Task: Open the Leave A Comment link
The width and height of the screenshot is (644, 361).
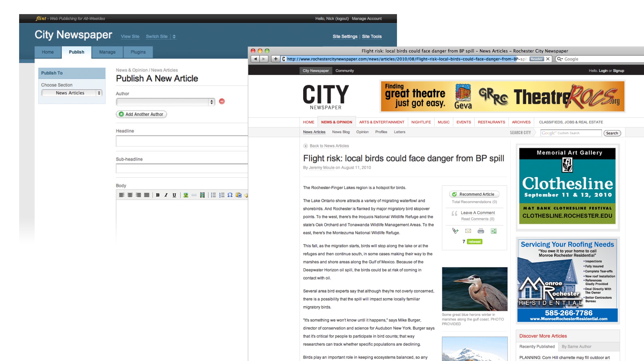Action: click(478, 213)
